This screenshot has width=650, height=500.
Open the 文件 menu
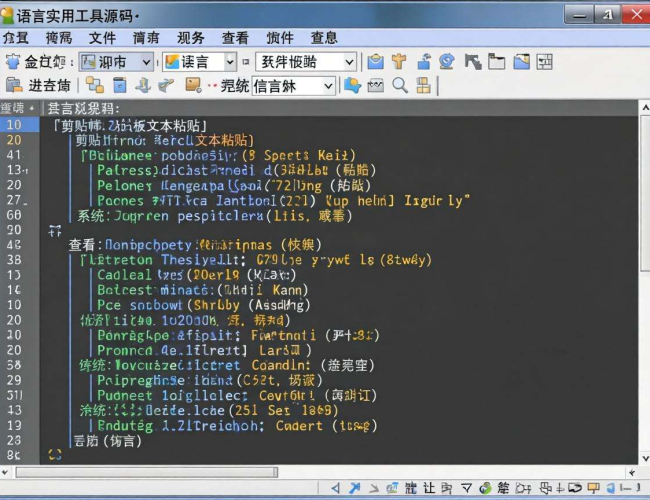[102, 38]
